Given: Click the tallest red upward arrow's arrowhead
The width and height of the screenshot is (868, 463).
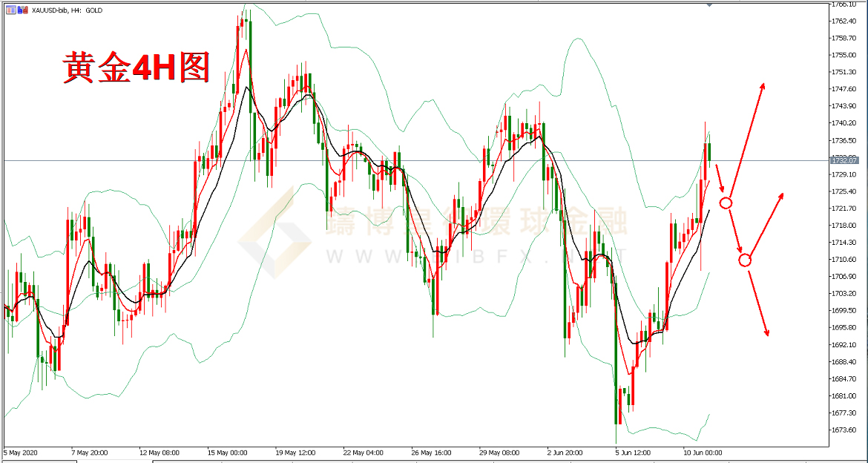Looking at the screenshot, I should coord(762,86).
